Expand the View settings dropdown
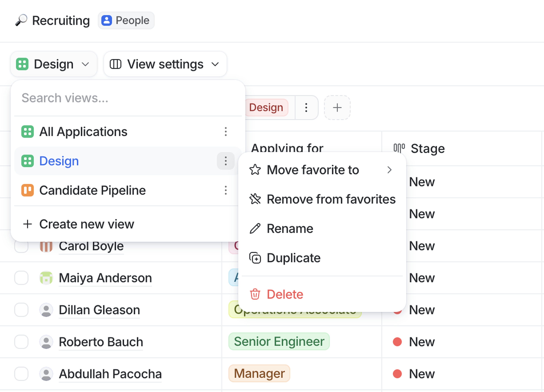 165,64
